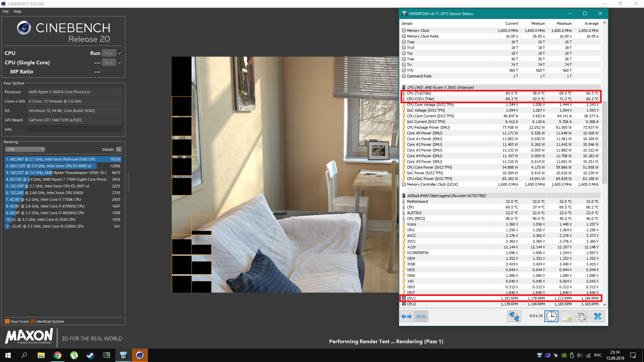The height and width of the screenshot is (362, 644).
Task: Click the blue X close sensors icon
Action: (597, 316)
